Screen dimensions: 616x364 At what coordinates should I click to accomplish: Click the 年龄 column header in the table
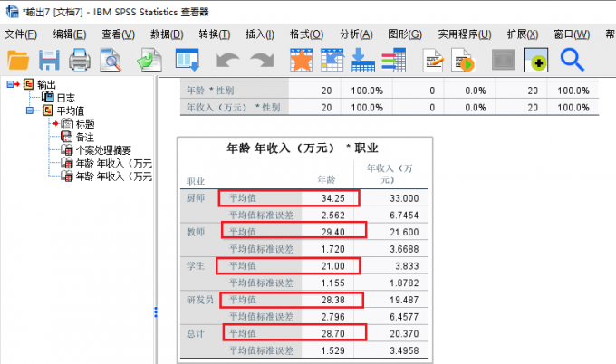(326, 180)
